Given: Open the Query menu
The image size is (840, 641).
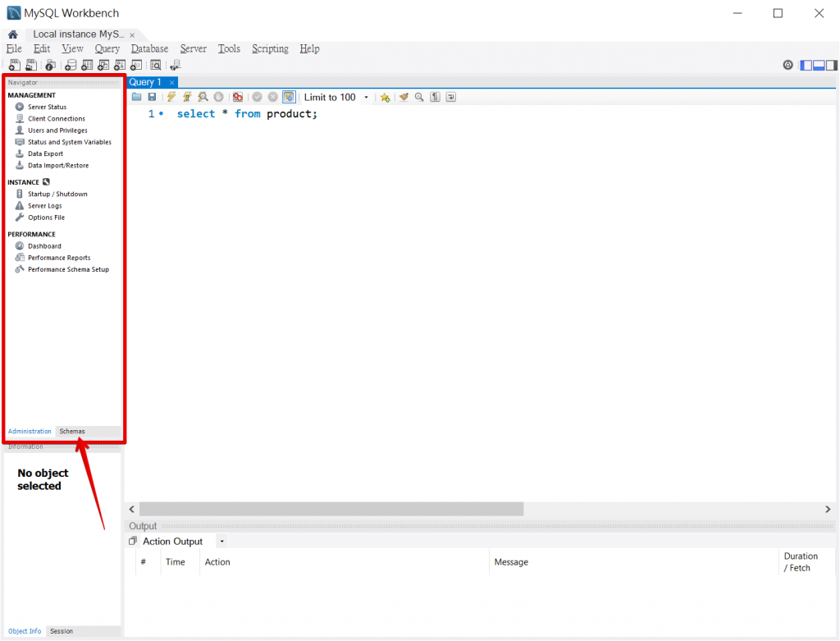Looking at the screenshot, I should tap(107, 48).
